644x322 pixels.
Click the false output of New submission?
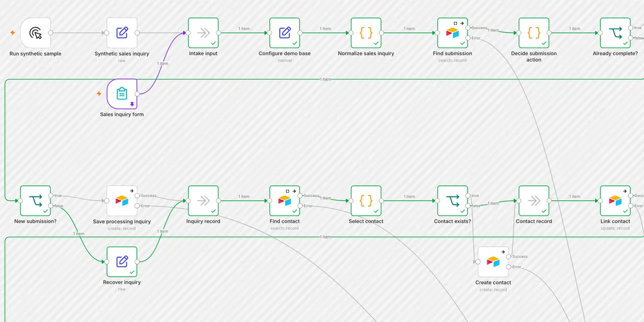pyautogui.click(x=51, y=206)
